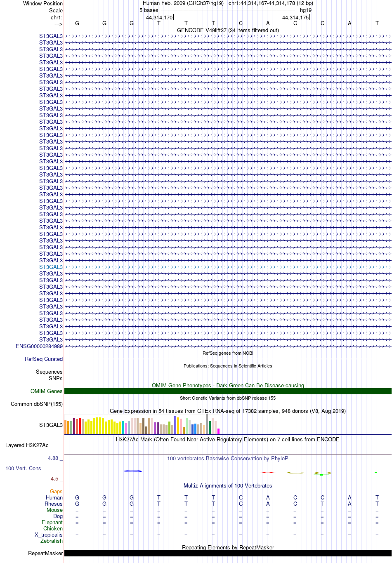This screenshot has height=563, width=392.
Task: Click the highlighted light-blue ST3GAL3 transcript label
Action: pyautogui.click(x=51, y=267)
